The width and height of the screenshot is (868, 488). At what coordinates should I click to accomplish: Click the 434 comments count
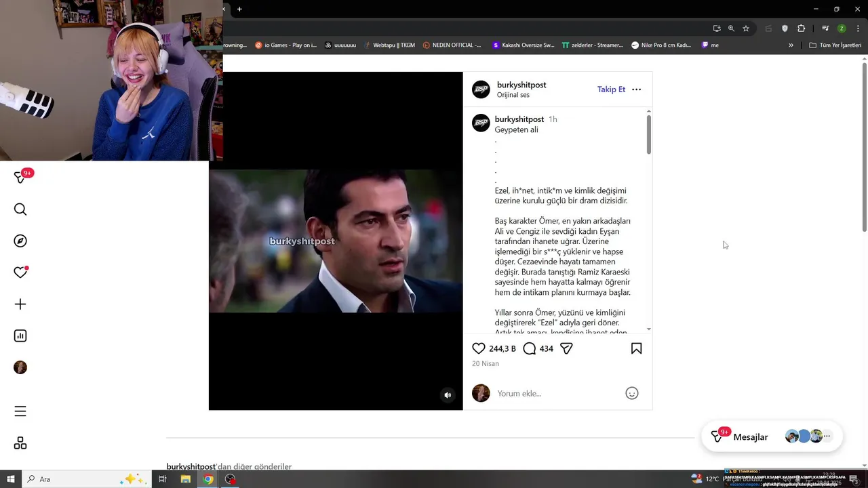pyautogui.click(x=546, y=348)
